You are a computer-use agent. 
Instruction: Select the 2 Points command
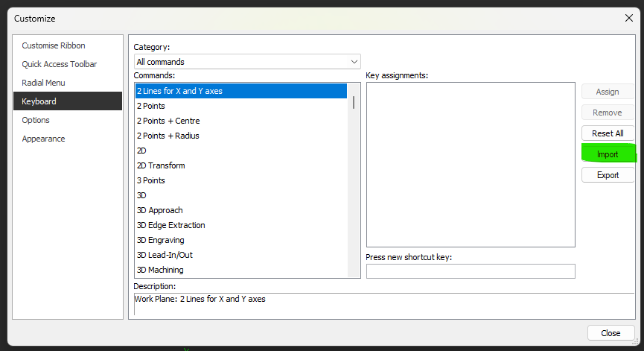tap(151, 106)
